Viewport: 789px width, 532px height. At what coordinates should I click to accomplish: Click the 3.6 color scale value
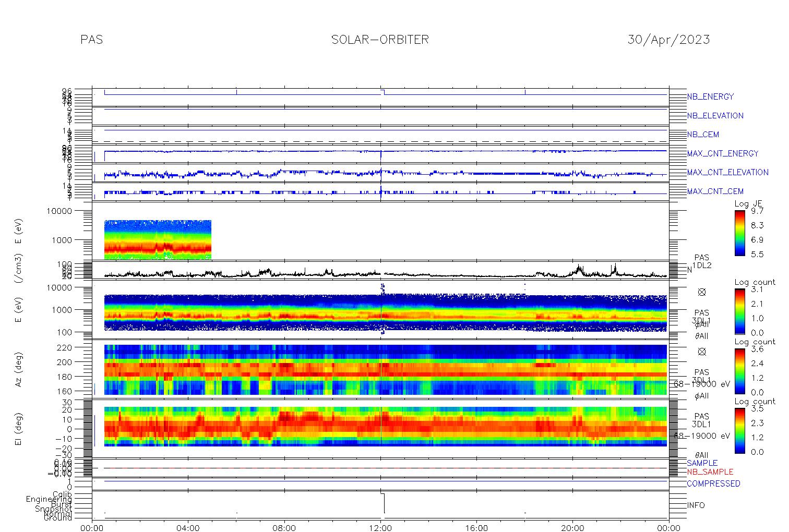click(757, 349)
